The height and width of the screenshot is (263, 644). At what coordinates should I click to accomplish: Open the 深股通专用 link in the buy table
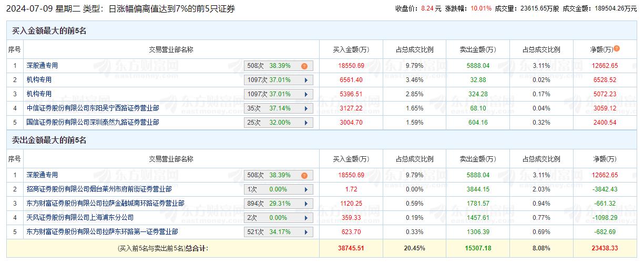click(x=42, y=66)
